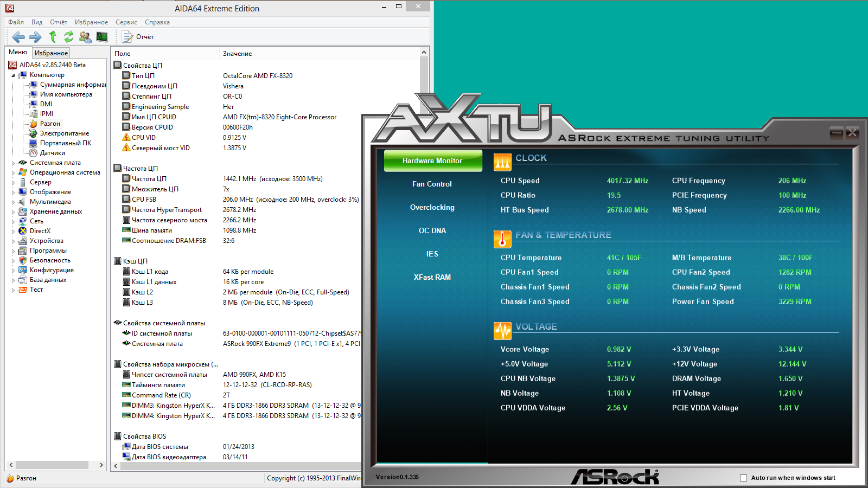Open Hardware Monitor in AXTU

(x=433, y=160)
